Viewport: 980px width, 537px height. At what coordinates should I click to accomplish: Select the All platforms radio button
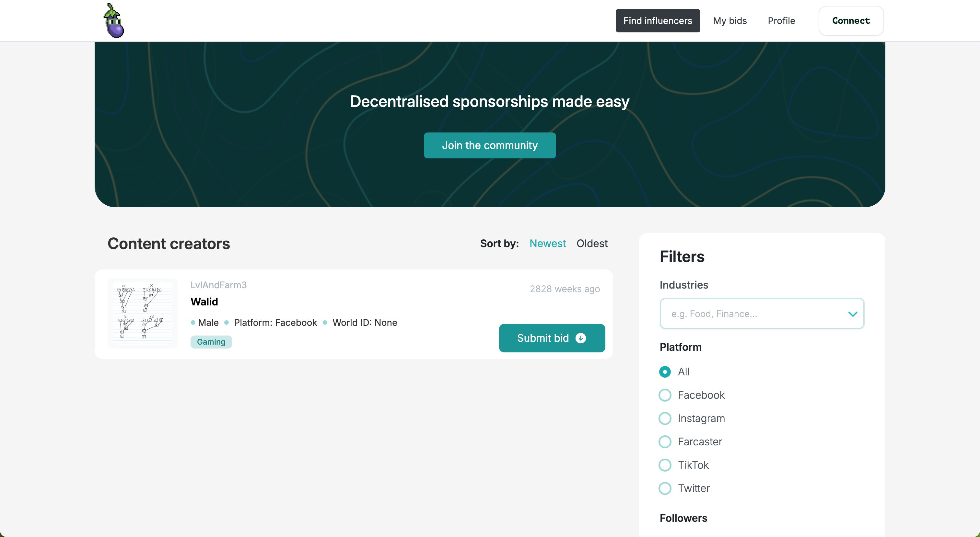[x=665, y=371]
